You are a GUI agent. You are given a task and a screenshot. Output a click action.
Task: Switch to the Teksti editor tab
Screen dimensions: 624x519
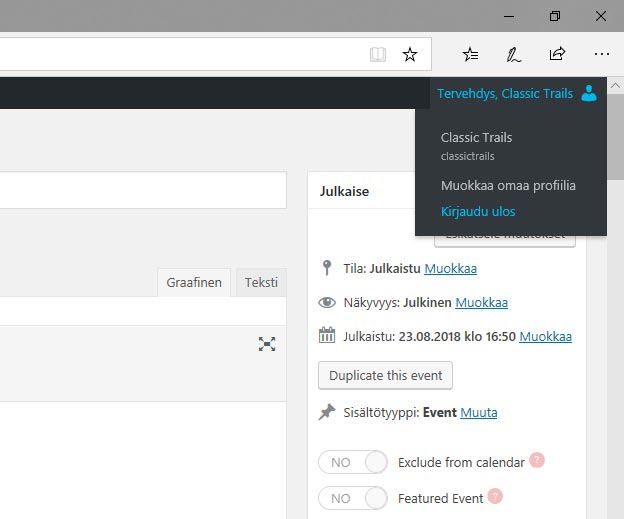pyautogui.click(x=261, y=283)
